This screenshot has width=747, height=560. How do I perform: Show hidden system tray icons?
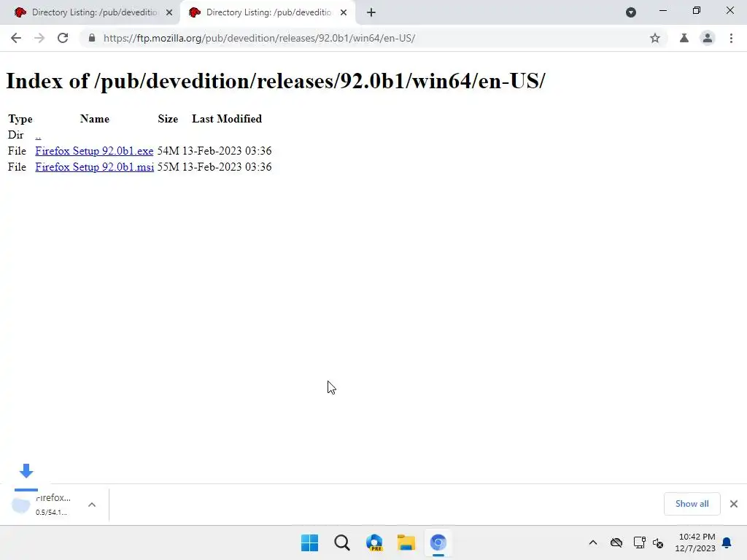[593, 542]
